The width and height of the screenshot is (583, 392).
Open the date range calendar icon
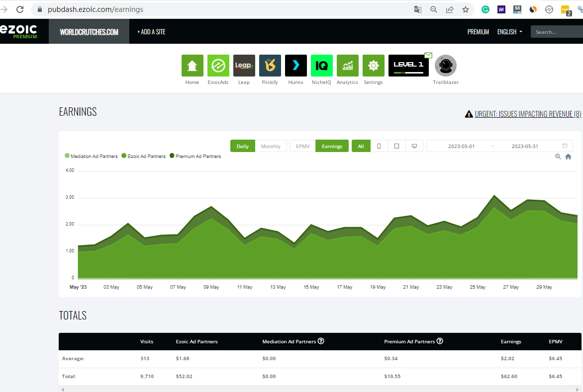pyautogui.click(x=565, y=146)
